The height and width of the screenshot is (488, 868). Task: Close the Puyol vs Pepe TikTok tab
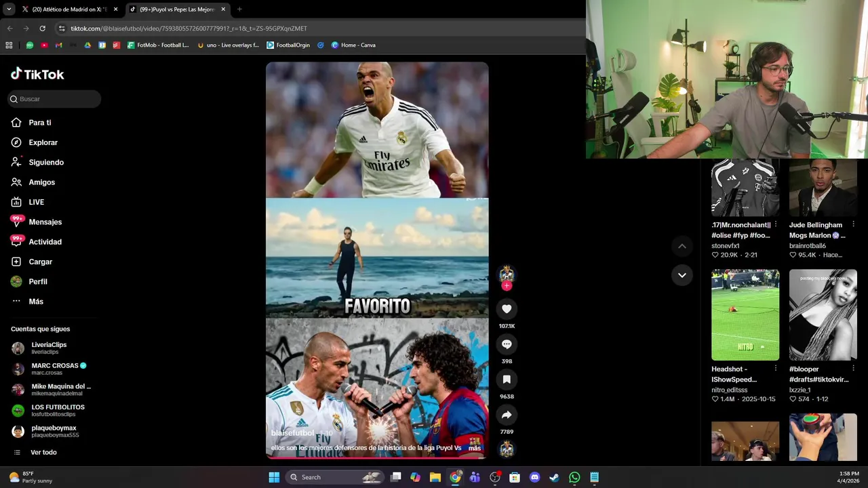pyautogui.click(x=223, y=9)
